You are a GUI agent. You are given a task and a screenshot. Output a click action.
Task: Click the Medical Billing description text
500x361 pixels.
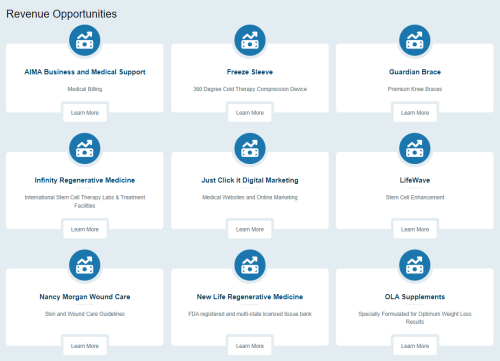[85, 89]
